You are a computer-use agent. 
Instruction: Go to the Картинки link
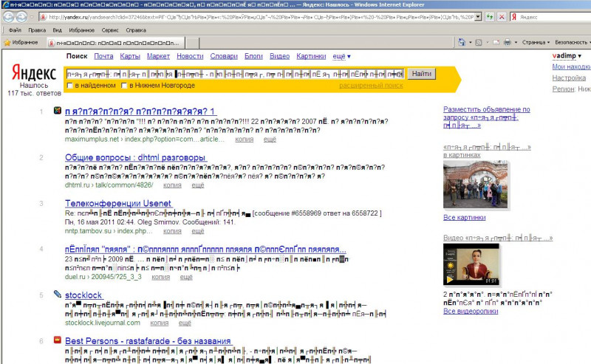(311, 56)
